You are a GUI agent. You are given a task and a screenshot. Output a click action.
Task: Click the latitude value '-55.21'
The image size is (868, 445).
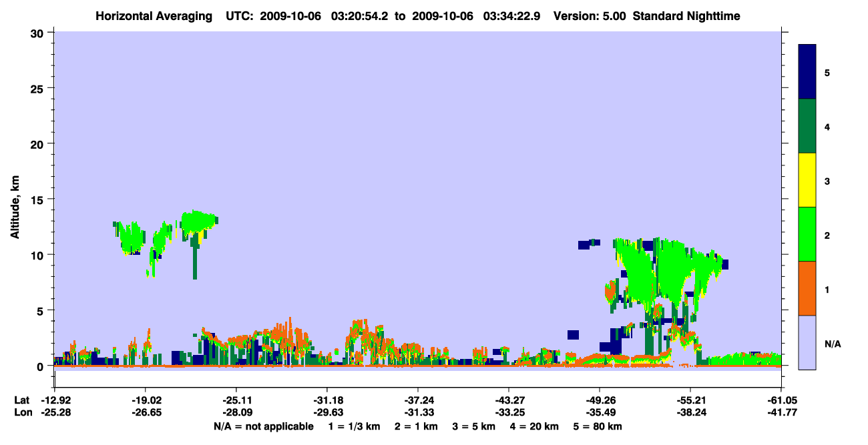pos(690,400)
